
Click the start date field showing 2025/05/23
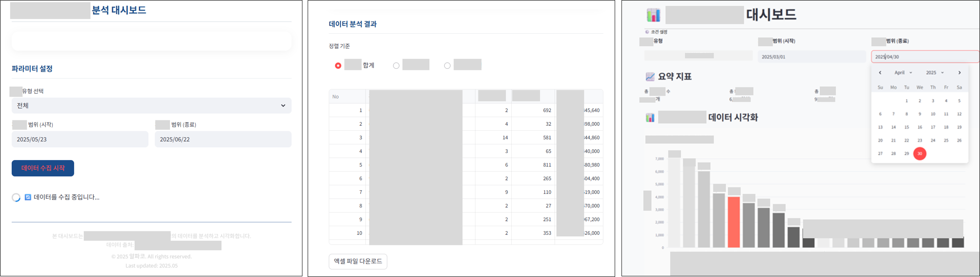pyautogui.click(x=80, y=139)
